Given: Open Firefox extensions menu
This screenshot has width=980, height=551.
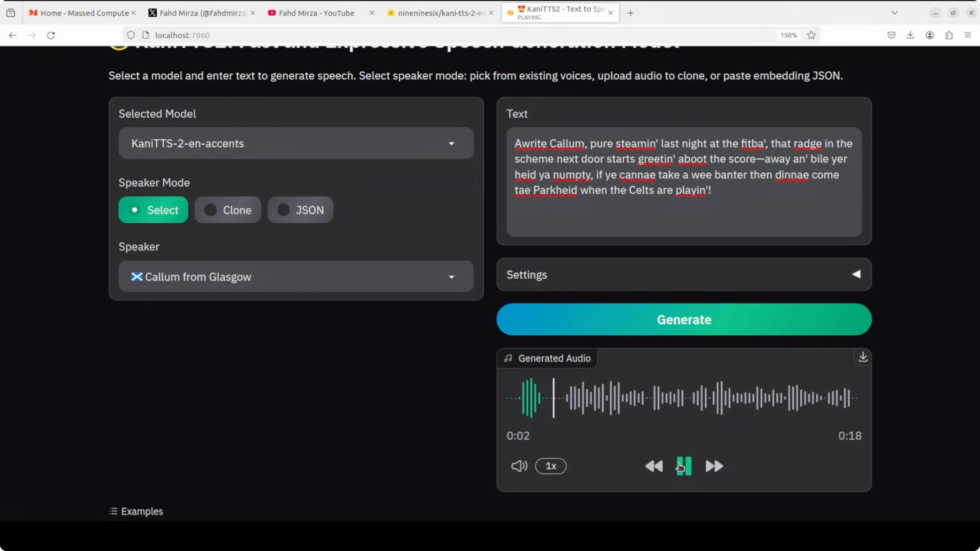Looking at the screenshot, I should (x=949, y=35).
